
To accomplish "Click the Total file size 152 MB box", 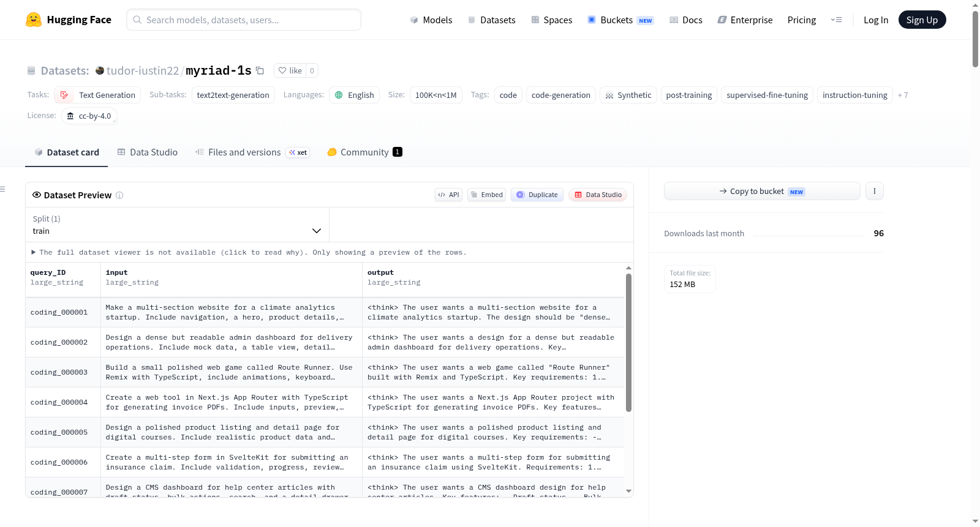I will point(690,279).
